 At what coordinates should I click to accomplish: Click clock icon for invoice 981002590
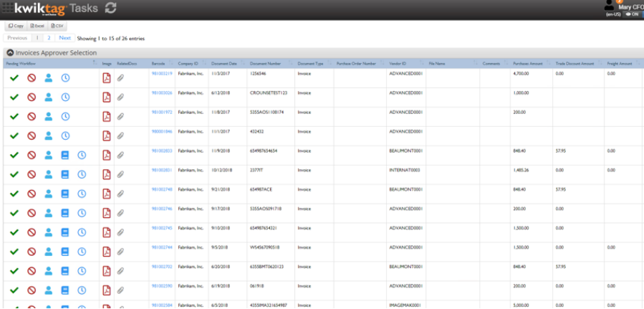(82, 290)
